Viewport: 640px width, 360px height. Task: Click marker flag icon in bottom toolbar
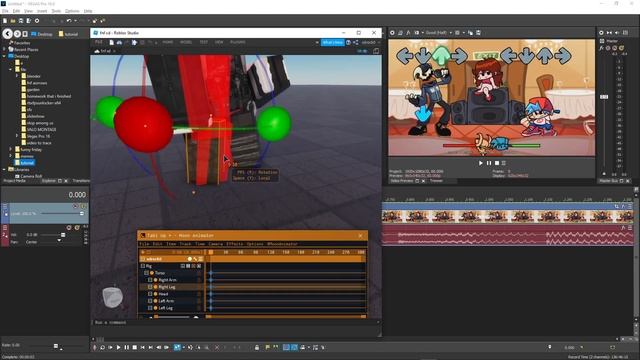pos(267,347)
